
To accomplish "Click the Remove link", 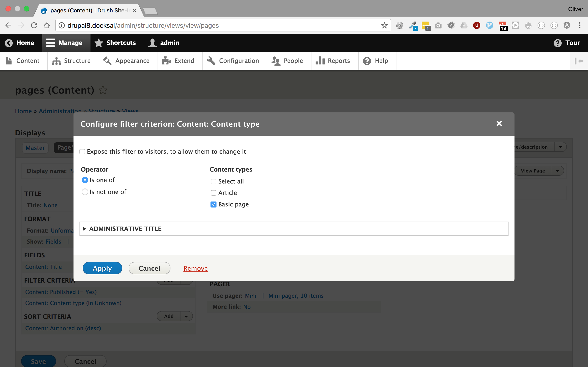I will 195,268.
